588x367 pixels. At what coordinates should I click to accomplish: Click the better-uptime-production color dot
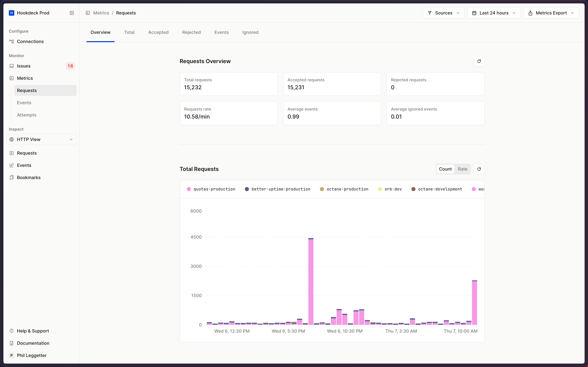tap(247, 189)
